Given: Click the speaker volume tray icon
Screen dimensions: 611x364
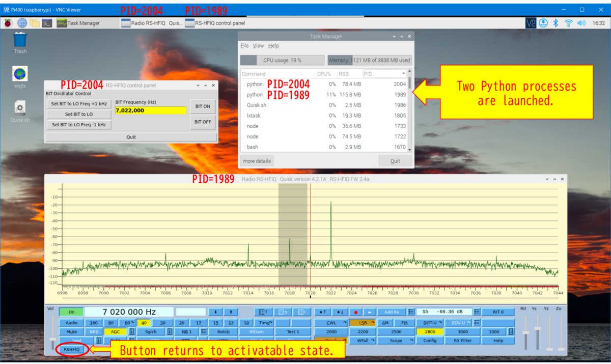Looking at the screenshot, I should (581, 23).
